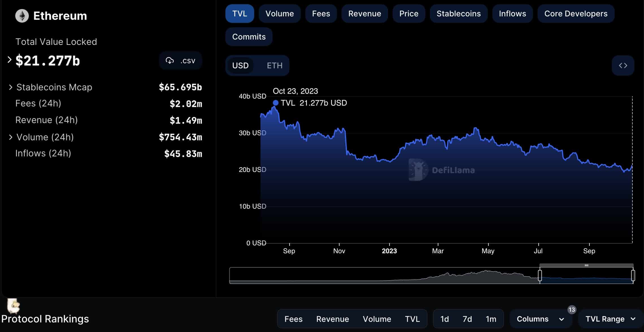Click the Protocol Rankings heading
The image size is (644, 332).
click(45, 319)
